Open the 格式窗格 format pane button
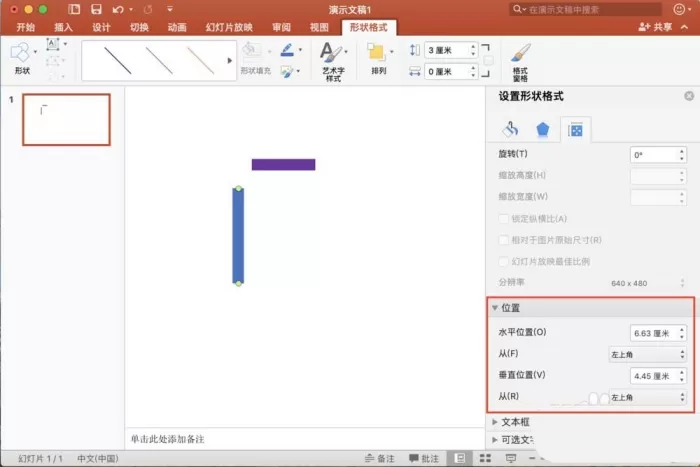This screenshot has width=700, height=467. pyautogui.click(x=521, y=62)
